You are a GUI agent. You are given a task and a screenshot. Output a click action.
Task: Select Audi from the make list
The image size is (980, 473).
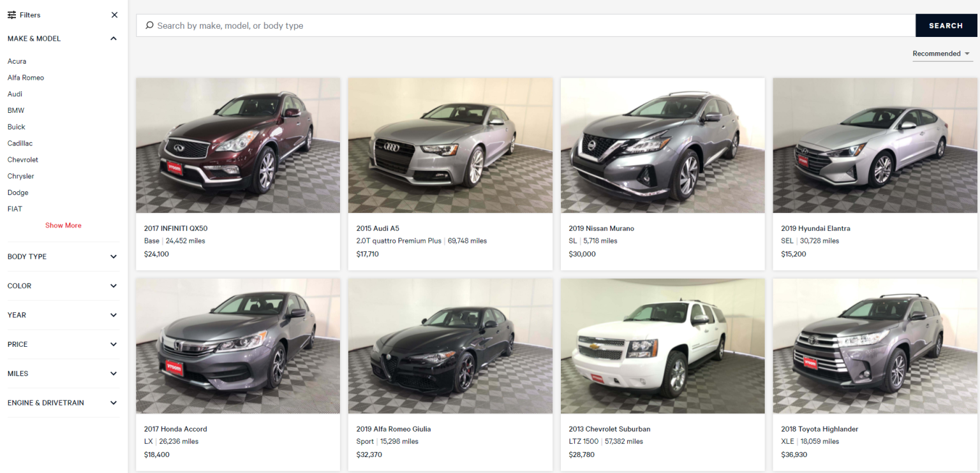[14, 94]
